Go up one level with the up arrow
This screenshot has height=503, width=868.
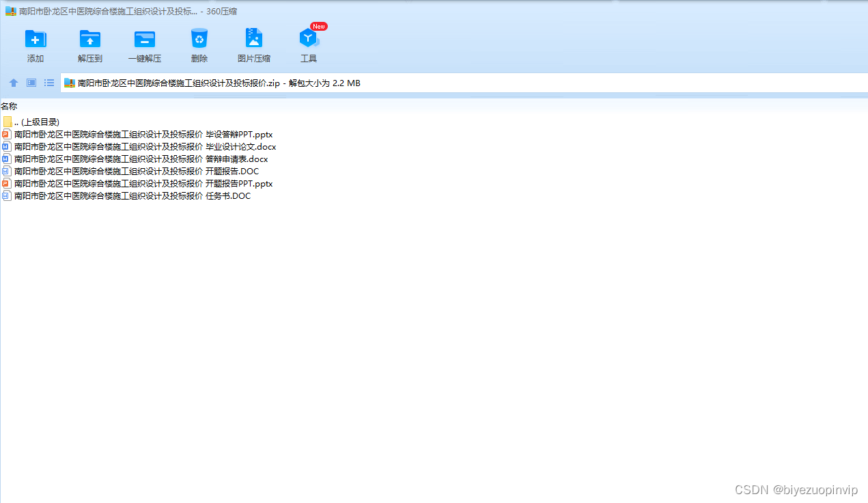[x=14, y=83]
